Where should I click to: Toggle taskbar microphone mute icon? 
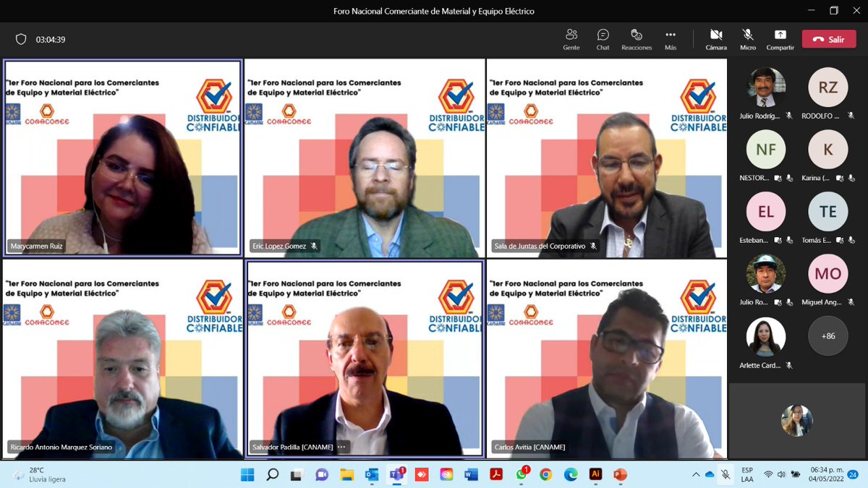(726, 474)
